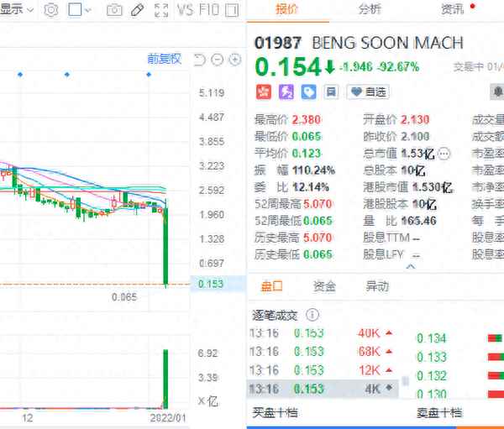Show more info beside 总市值
The height and width of the screenshot is (429, 504).
(x=444, y=154)
